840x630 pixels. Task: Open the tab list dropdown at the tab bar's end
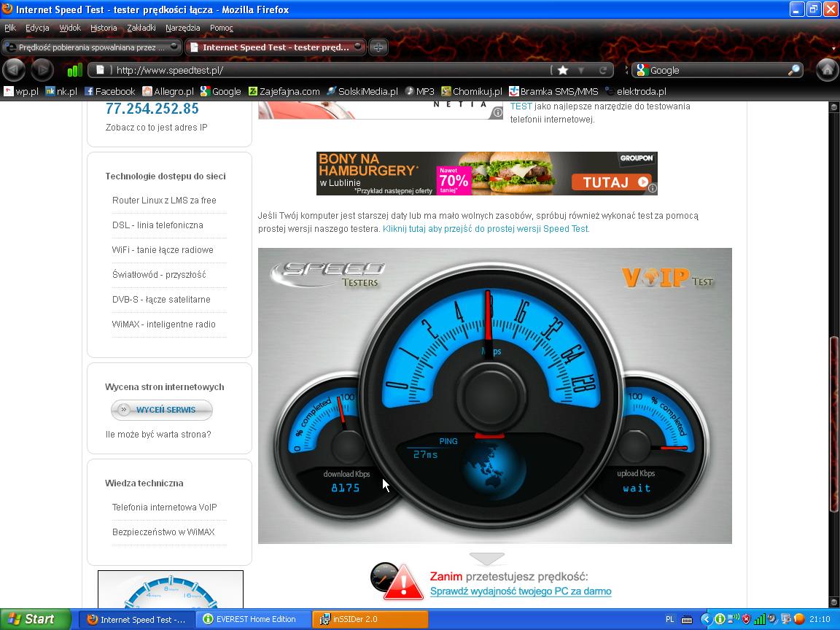(833, 48)
